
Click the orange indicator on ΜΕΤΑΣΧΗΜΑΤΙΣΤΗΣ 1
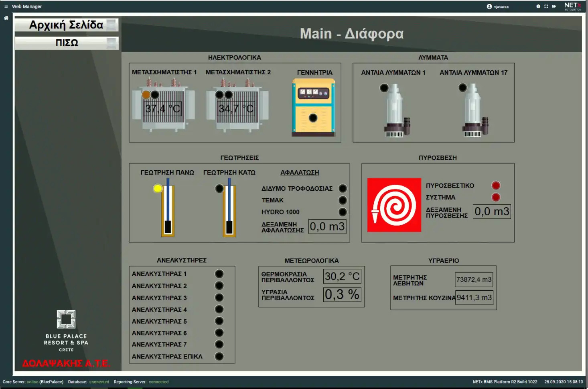[x=146, y=95]
